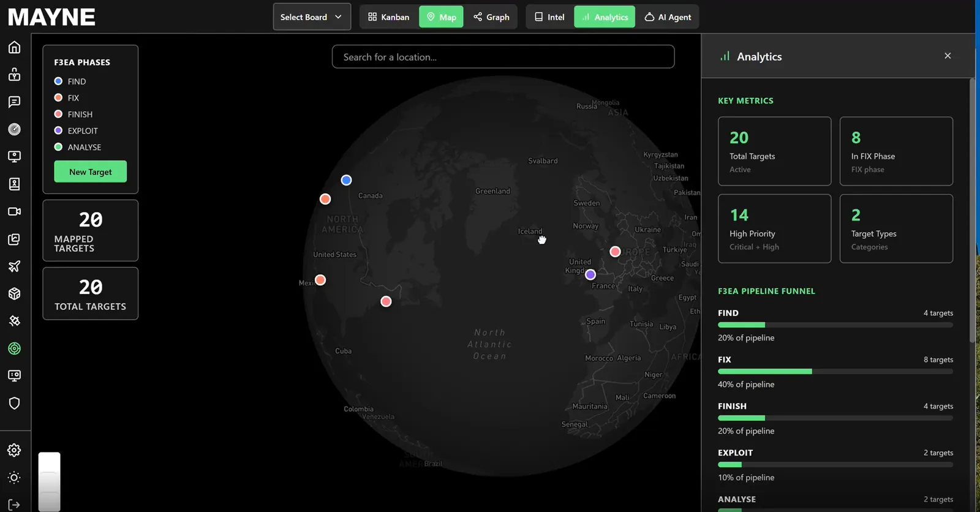The width and height of the screenshot is (980, 512).
Task: Click the blue FIND marker near Canada
Action: [x=346, y=180]
